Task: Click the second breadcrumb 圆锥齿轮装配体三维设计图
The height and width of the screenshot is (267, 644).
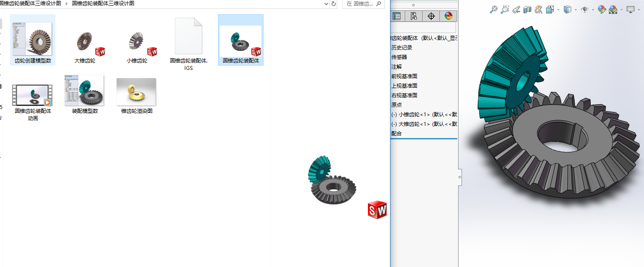Action: 103,3
